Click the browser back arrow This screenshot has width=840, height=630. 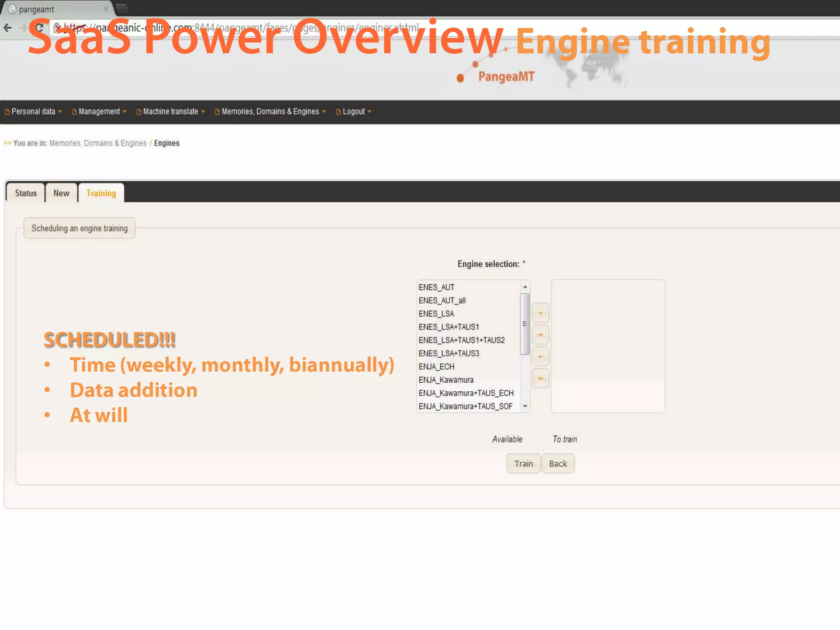pos(8,28)
